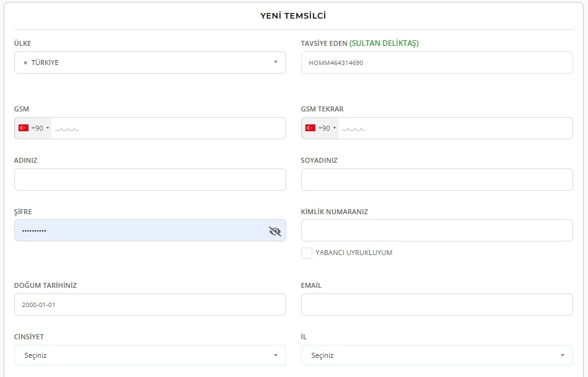Enable the YABANCI UYRUKLUYUM checkbox
Viewport: 588px width, 377px height.
click(x=306, y=253)
